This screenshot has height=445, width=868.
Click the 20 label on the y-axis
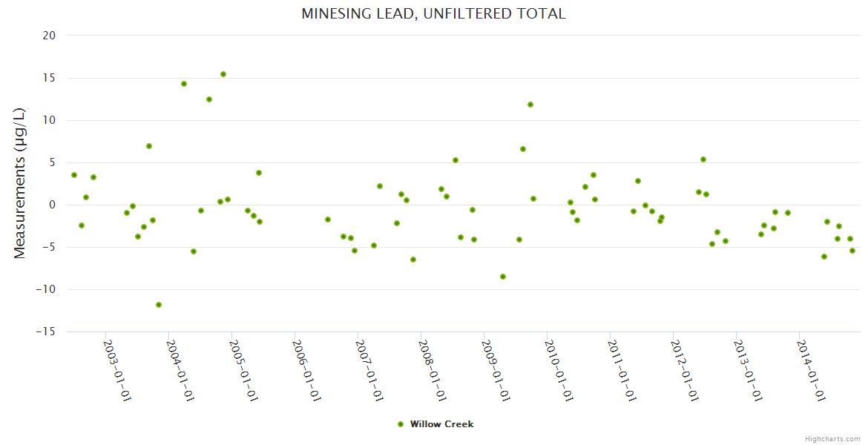49,36
